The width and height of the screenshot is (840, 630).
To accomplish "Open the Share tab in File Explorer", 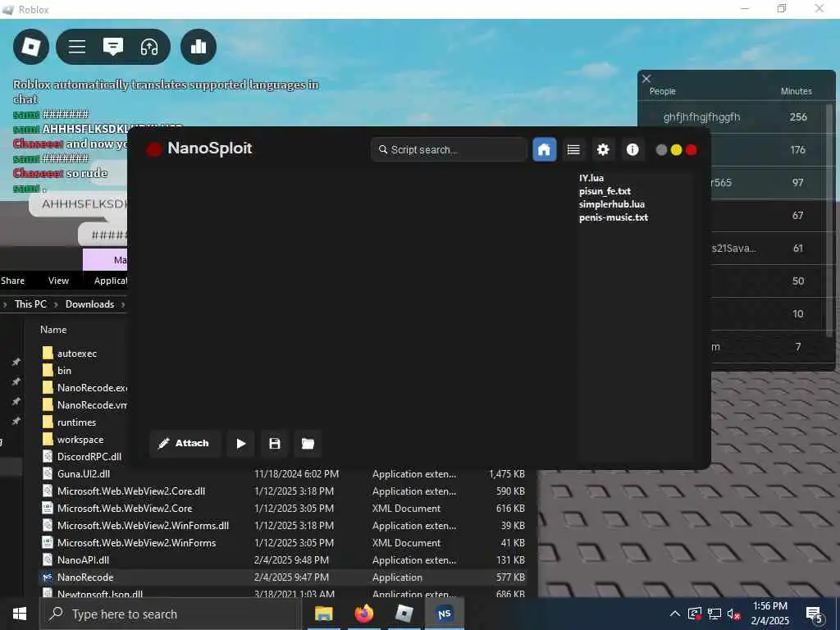I will (13, 281).
